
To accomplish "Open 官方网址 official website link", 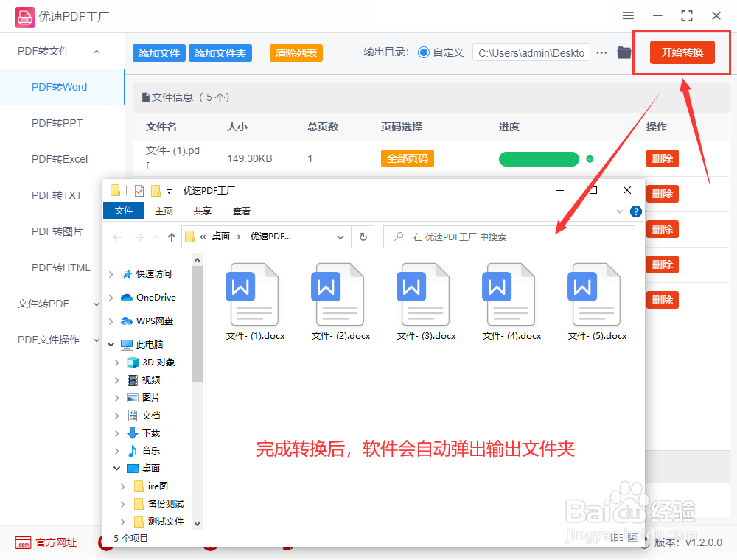I will [46, 542].
